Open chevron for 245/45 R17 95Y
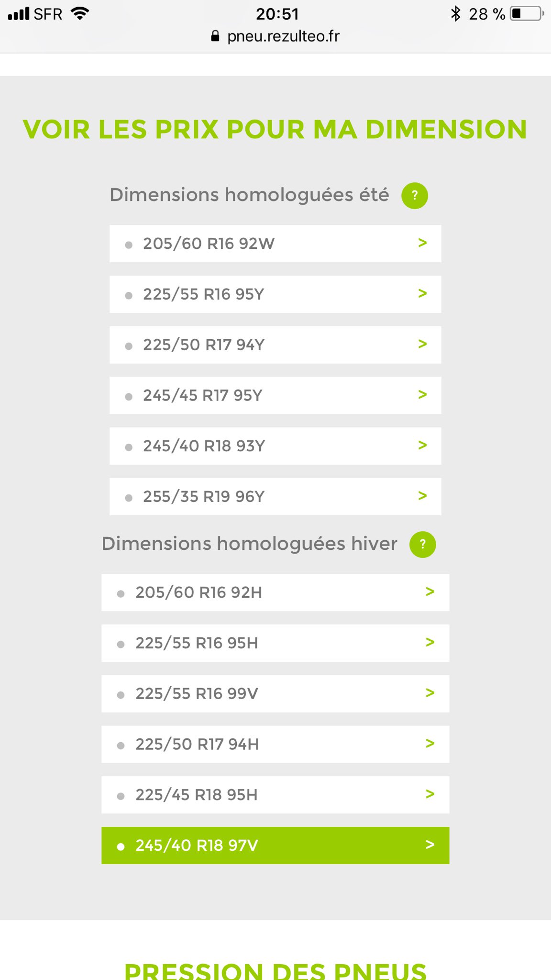 (x=422, y=395)
